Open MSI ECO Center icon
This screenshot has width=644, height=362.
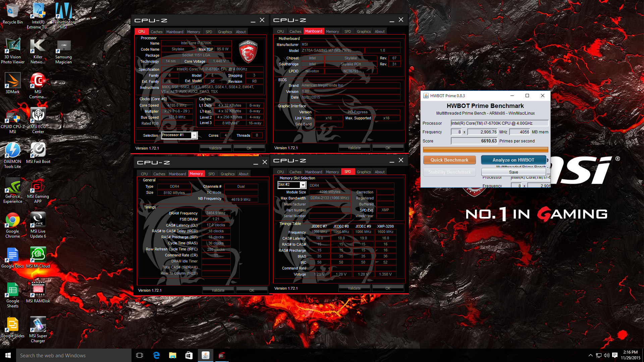click(x=38, y=120)
